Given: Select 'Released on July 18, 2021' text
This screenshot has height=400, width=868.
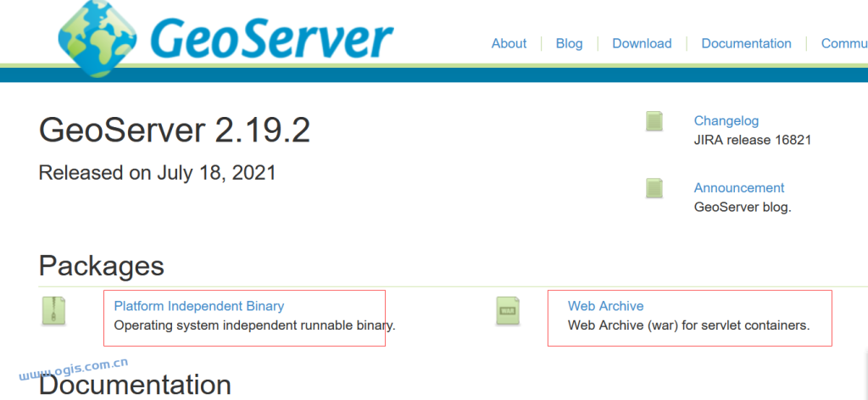Looking at the screenshot, I should [157, 173].
